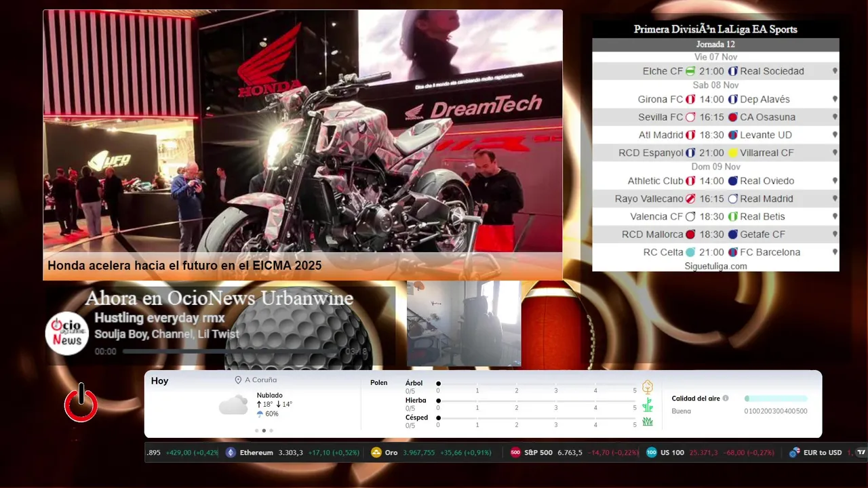Open the Siguetuliga.com link
868x488 pixels.
pos(715,266)
